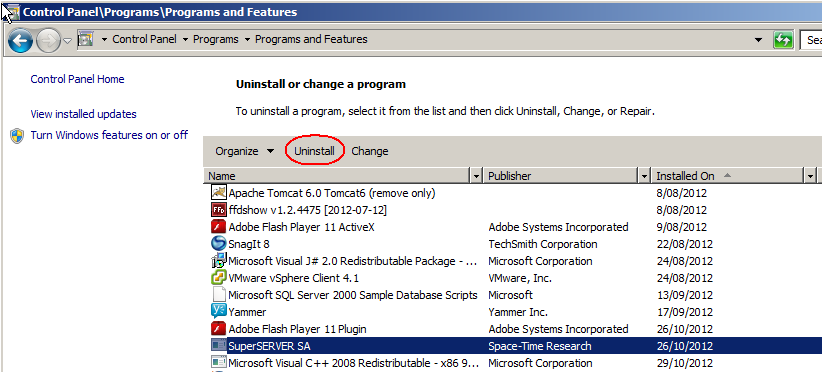Click the blue Back navigation arrow

(21, 40)
